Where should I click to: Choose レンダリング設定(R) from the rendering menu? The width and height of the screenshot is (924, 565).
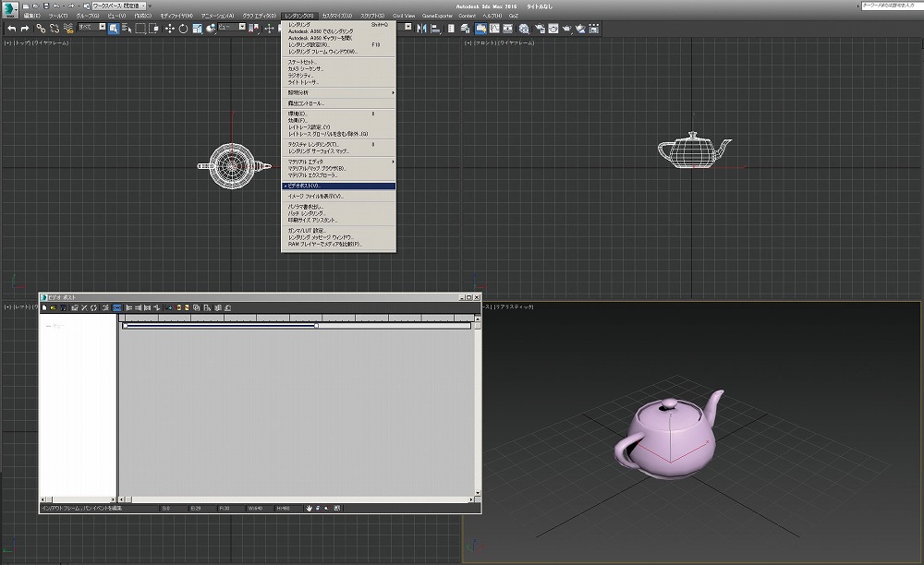(x=339, y=44)
